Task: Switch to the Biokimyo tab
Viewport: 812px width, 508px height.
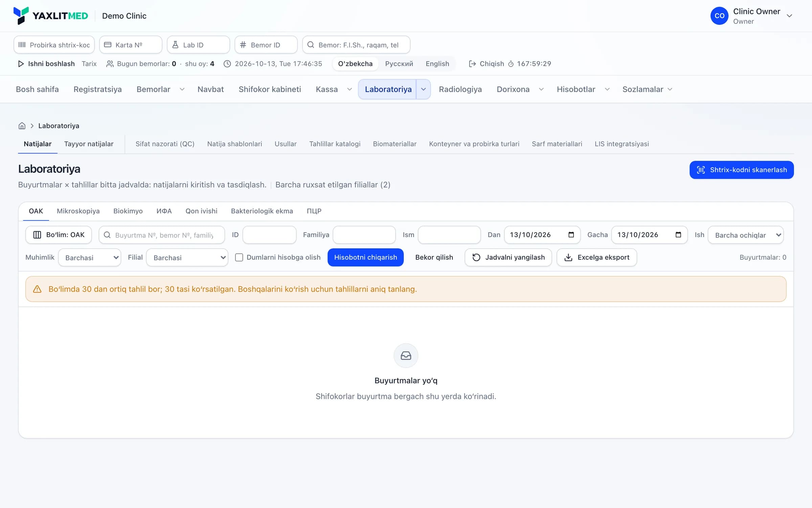Action: [128, 211]
